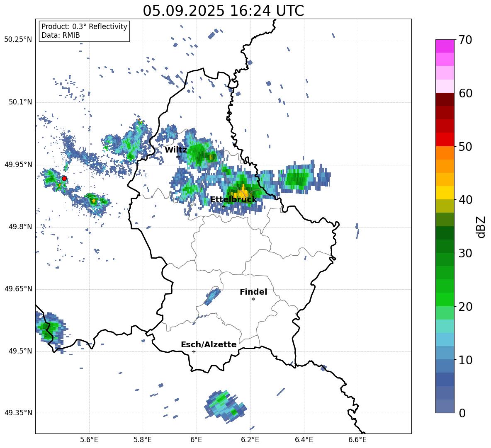Click the 6°E longitude tick label
Image resolution: width=491 pixels, height=448 pixels.
196,440
